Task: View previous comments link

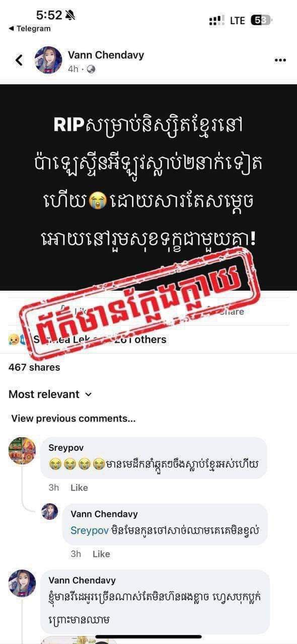Action: point(73,419)
